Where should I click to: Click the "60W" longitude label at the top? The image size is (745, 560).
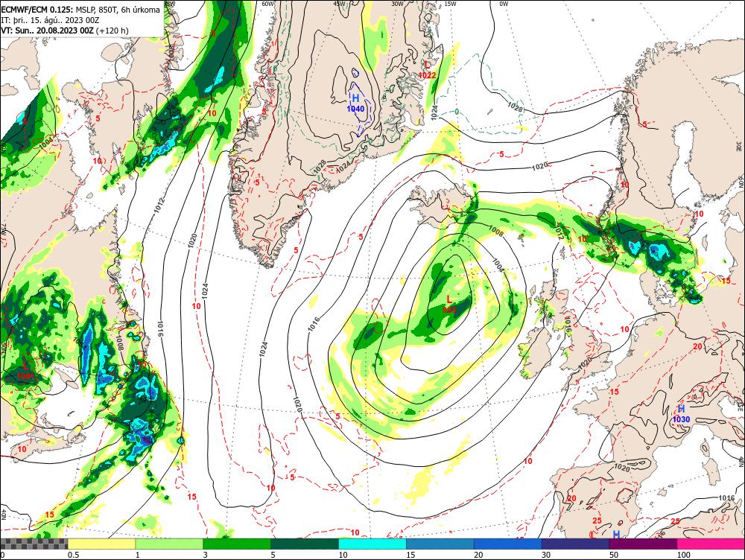pos(268,4)
